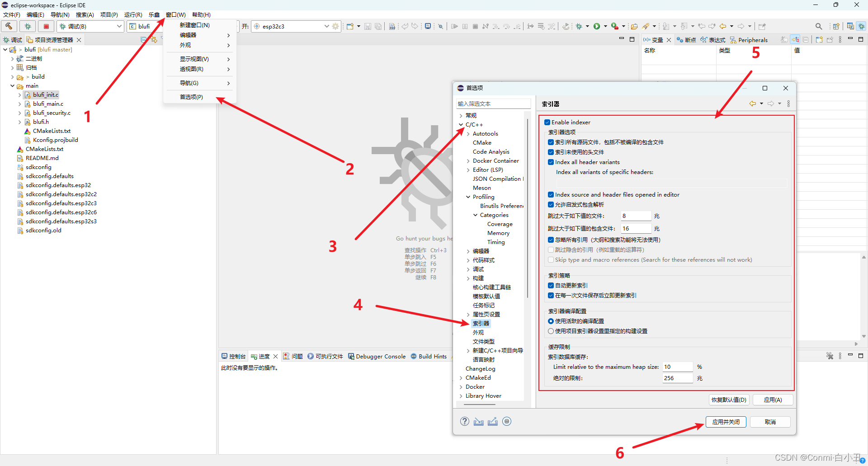Image resolution: width=868 pixels, height=466 pixels.
Task: Click the Help question mark in preferences dialog
Action: point(464,421)
